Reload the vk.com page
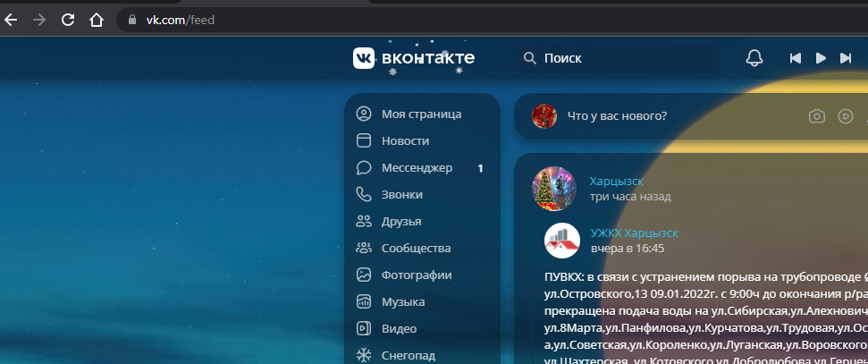 (68, 21)
